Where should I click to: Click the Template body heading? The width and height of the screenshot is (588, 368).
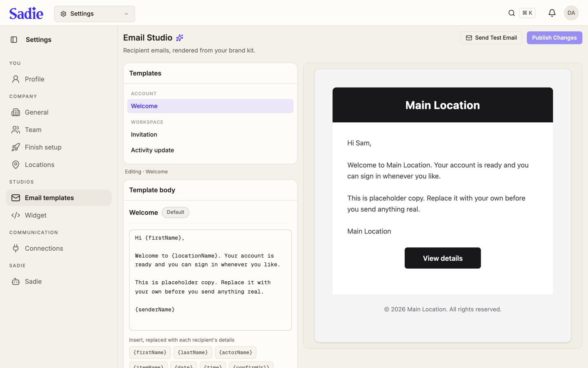click(x=152, y=190)
